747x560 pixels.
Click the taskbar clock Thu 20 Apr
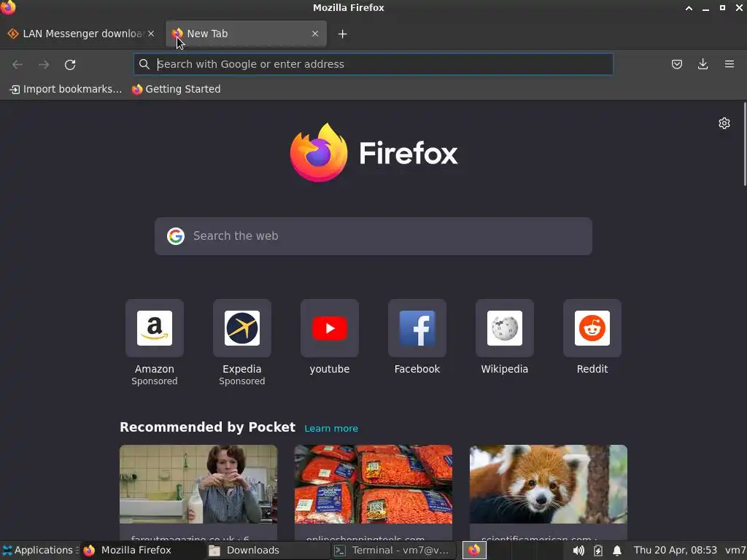[675, 551]
